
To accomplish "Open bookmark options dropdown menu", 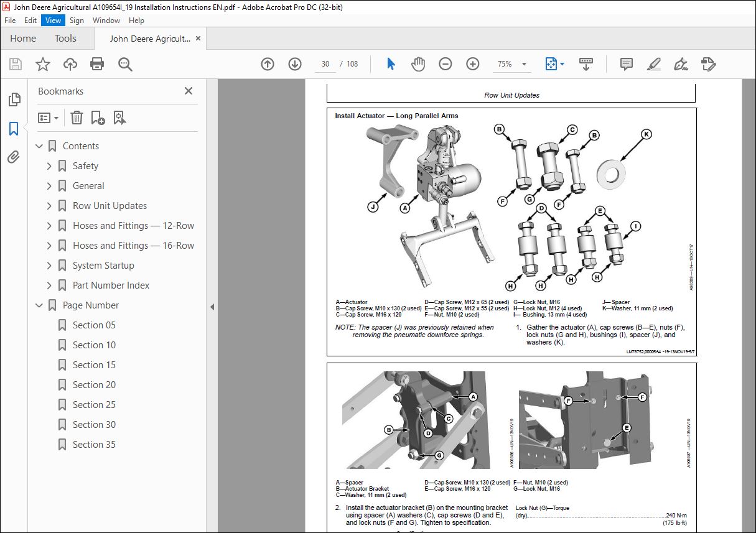I will click(48, 118).
